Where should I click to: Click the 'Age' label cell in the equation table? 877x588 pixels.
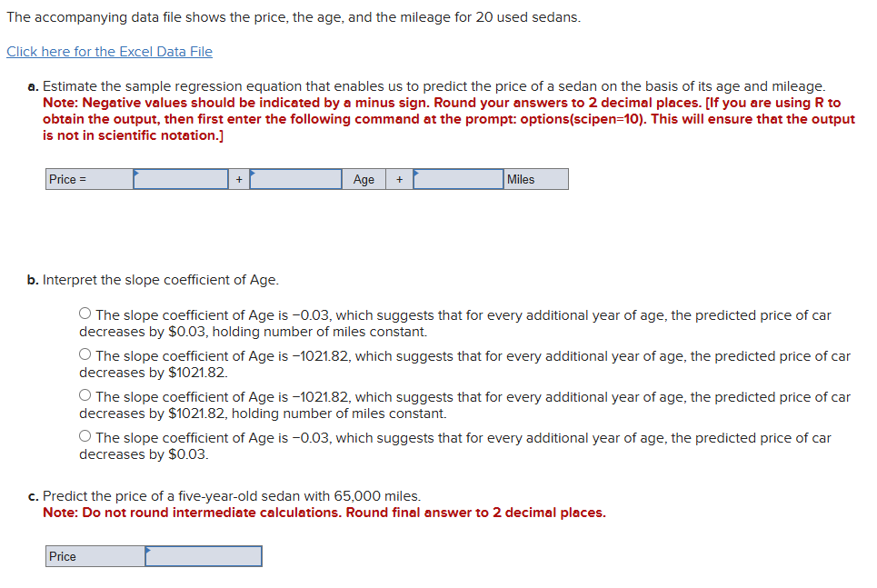pos(364,179)
